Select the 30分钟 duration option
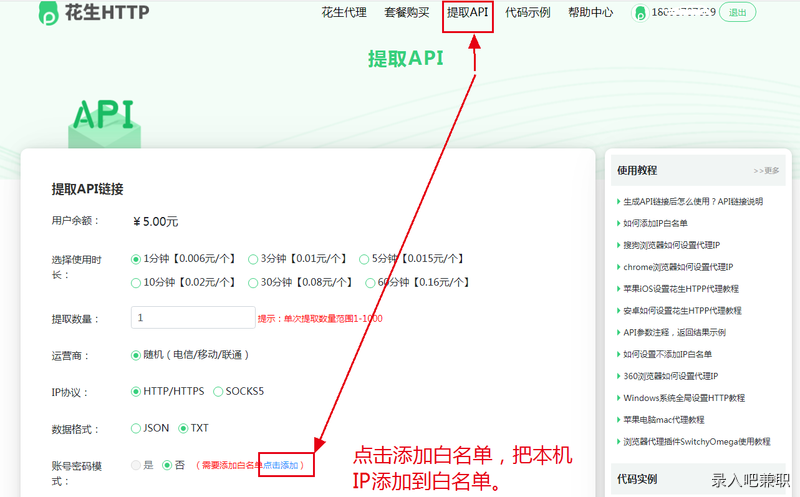This screenshot has width=800, height=497. 253,283
